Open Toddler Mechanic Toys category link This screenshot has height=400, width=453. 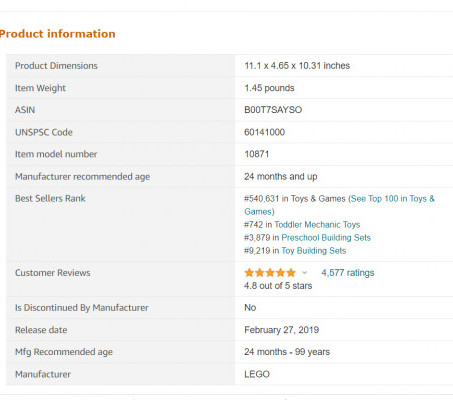[317, 225]
